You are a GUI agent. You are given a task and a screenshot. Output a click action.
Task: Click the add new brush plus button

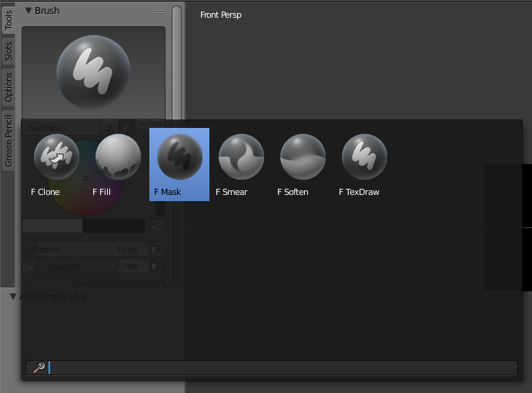coord(141,128)
